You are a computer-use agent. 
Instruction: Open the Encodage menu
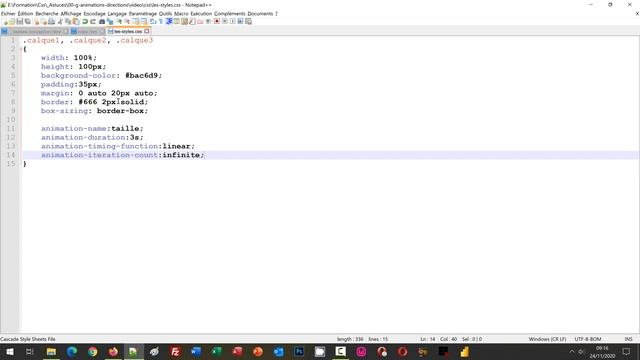pyautogui.click(x=94, y=13)
